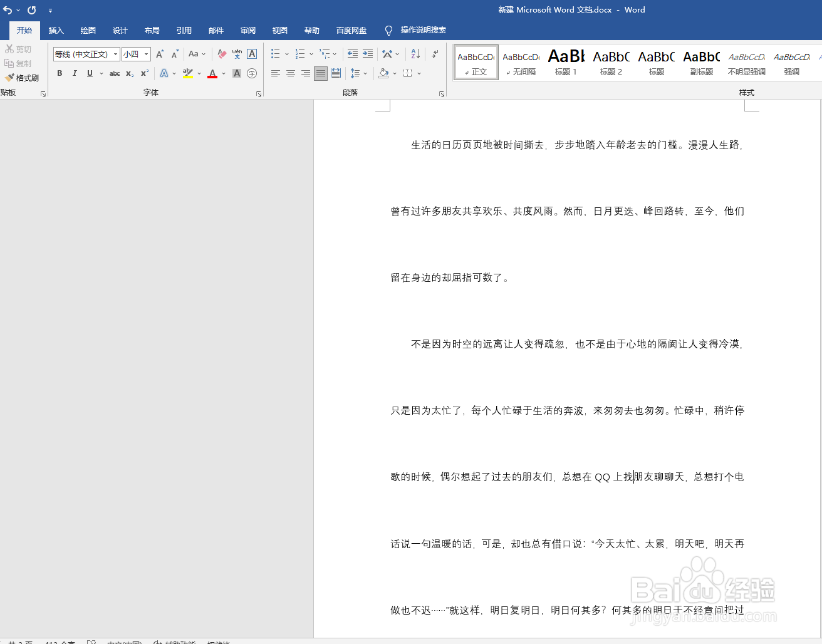This screenshot has width=822, height=644.
Task: Increase the paragraph indent
Action: [368, 55]
